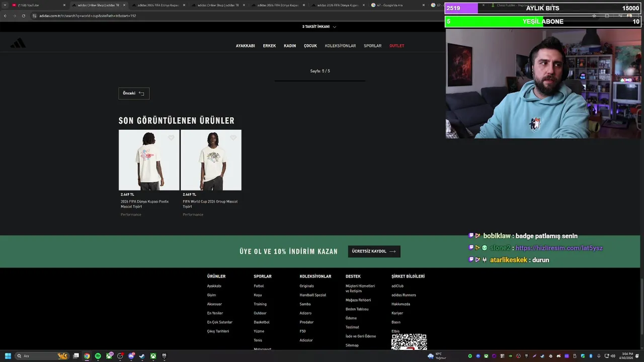Go back with browser back arrow
The image size is (644, 362).
[x=5, y=16]
